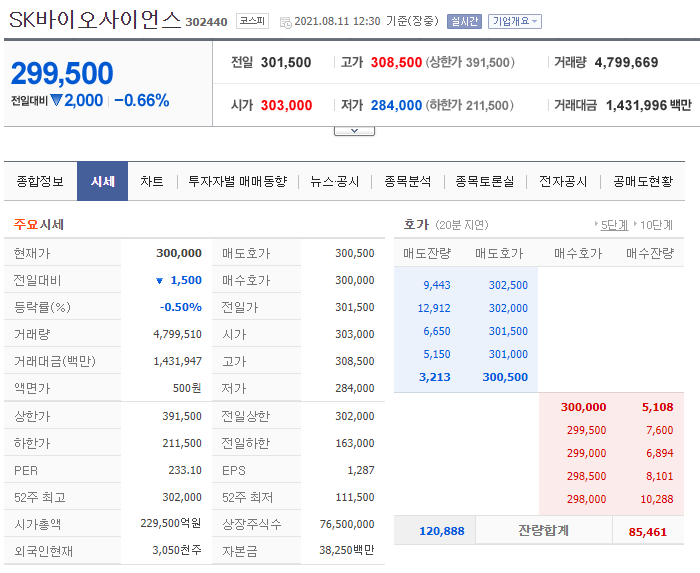
Task: Click the PER value 233.10
Action: tap(185, 470)
